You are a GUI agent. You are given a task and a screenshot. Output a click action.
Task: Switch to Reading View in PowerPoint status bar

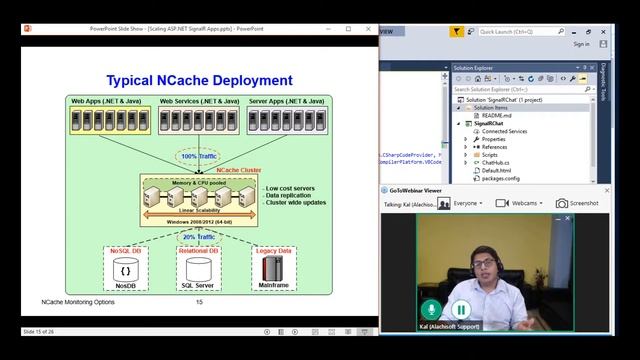click(348, 332)
